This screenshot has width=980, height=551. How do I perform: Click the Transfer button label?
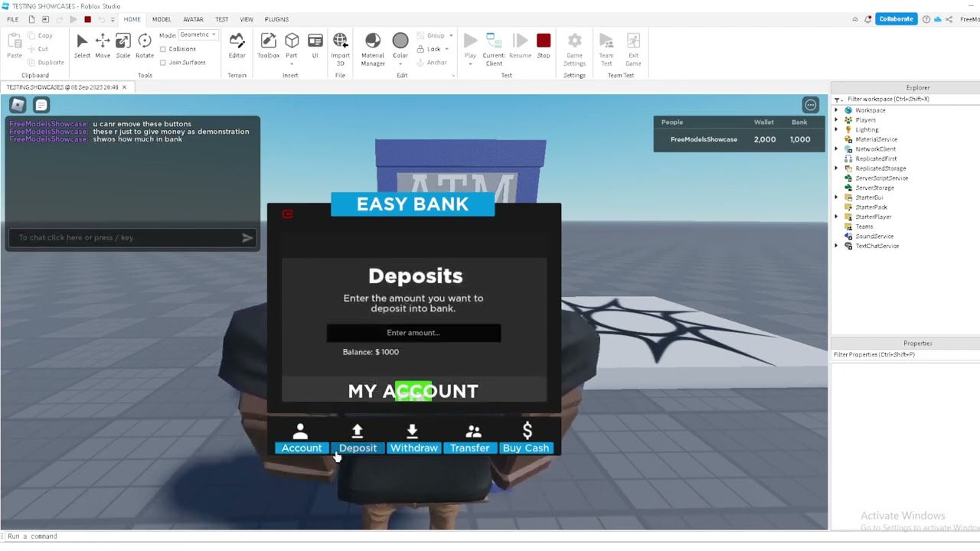click(x=470, y=448)
